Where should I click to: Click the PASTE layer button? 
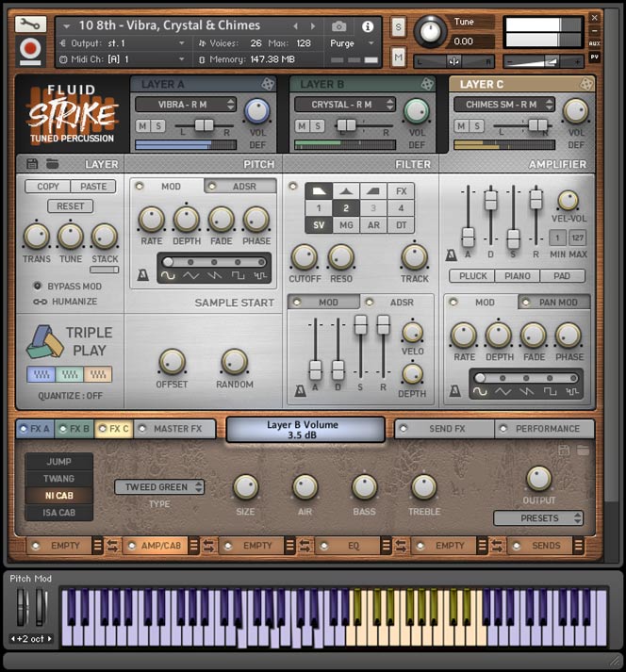93,187
